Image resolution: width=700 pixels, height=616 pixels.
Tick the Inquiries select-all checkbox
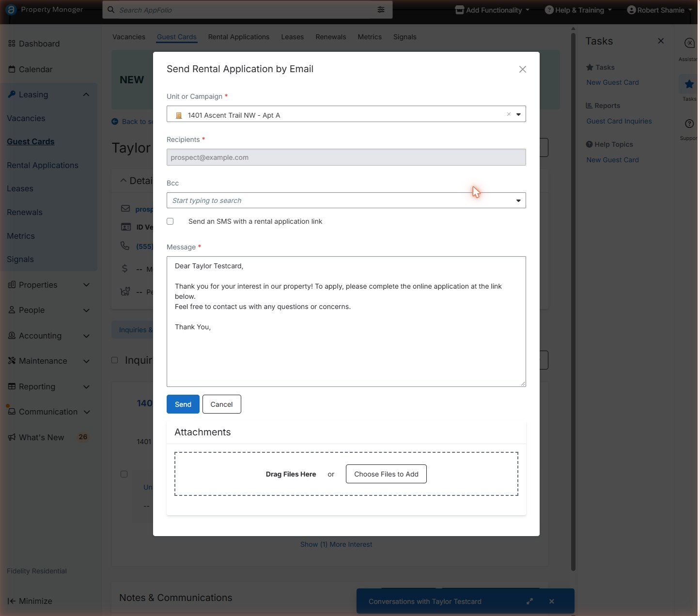pyautogui.click(x=115, y=360)
